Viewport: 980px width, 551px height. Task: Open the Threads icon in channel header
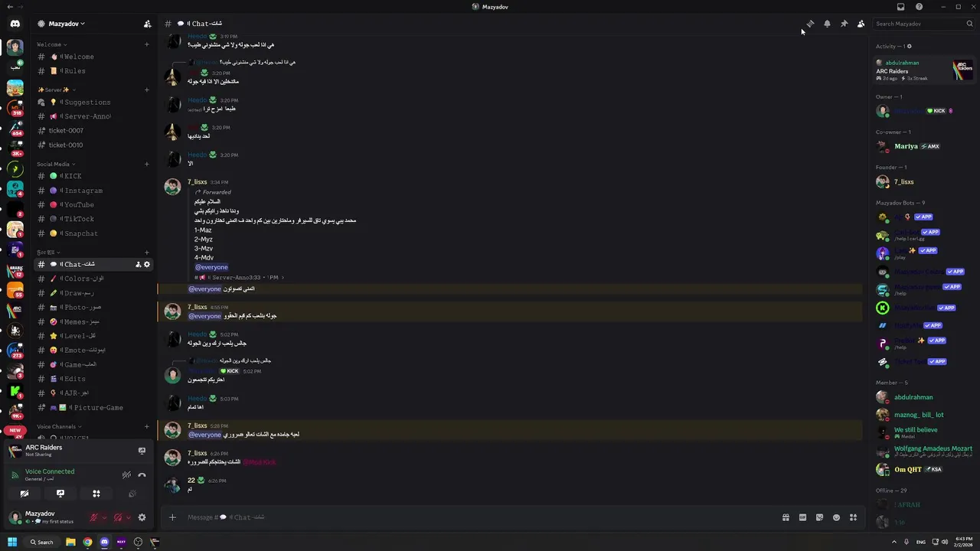coord(810,24)
